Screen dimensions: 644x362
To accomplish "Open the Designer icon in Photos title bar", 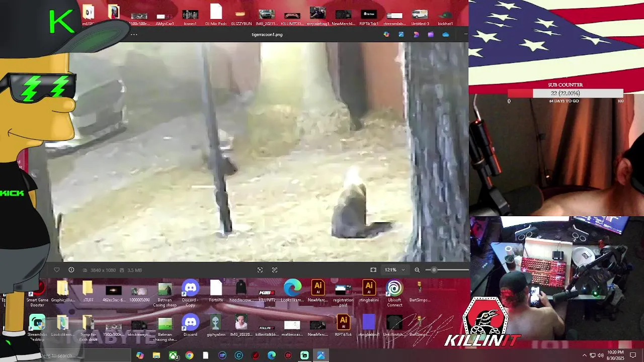I will coord(416,35).
